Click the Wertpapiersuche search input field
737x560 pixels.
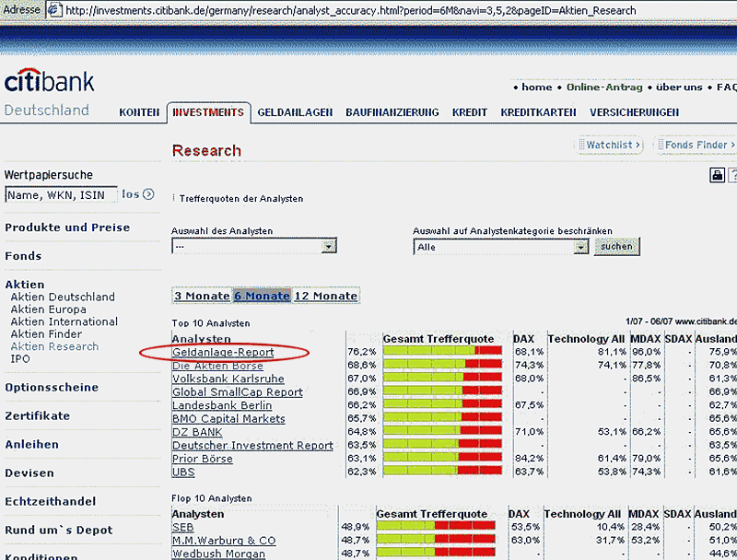click(x=61, y=194)
